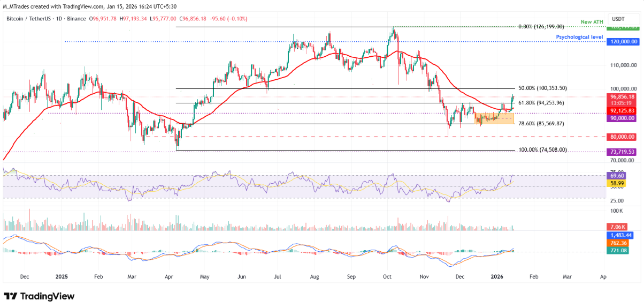
Task: Click the TradingView logo at bottom left
Action: (39, 296)
